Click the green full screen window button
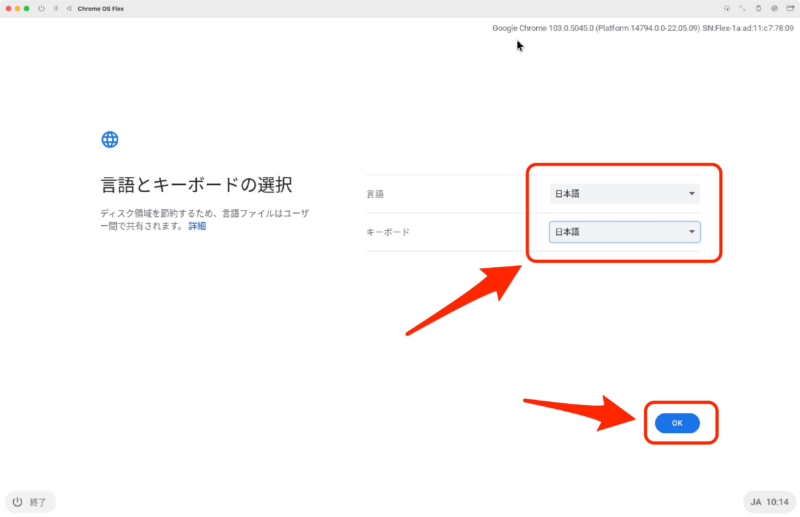The height and width of the screenshot is (517, 800). (27, 8)
